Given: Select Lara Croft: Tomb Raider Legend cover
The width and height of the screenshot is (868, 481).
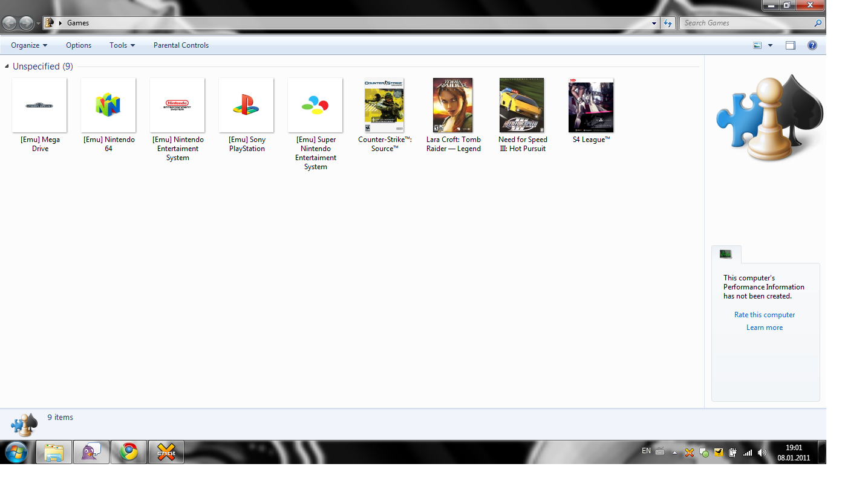Looking at the screenshot, I should (453, 105).
